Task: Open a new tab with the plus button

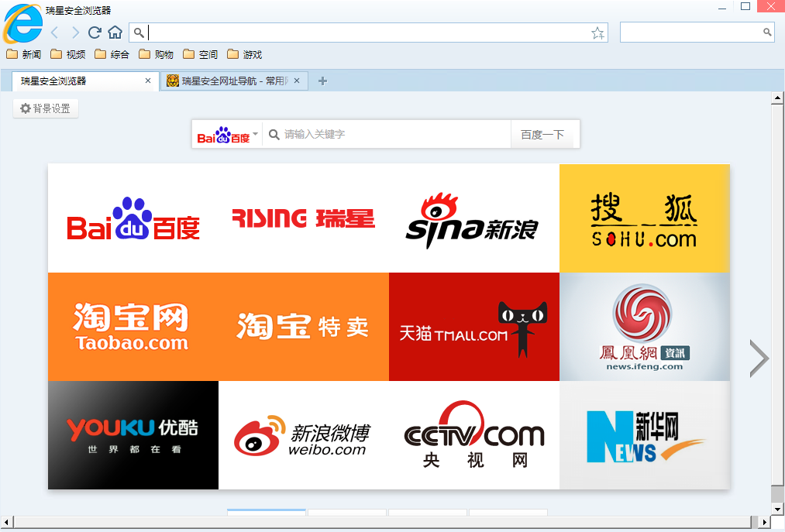Action: [322, 81]
